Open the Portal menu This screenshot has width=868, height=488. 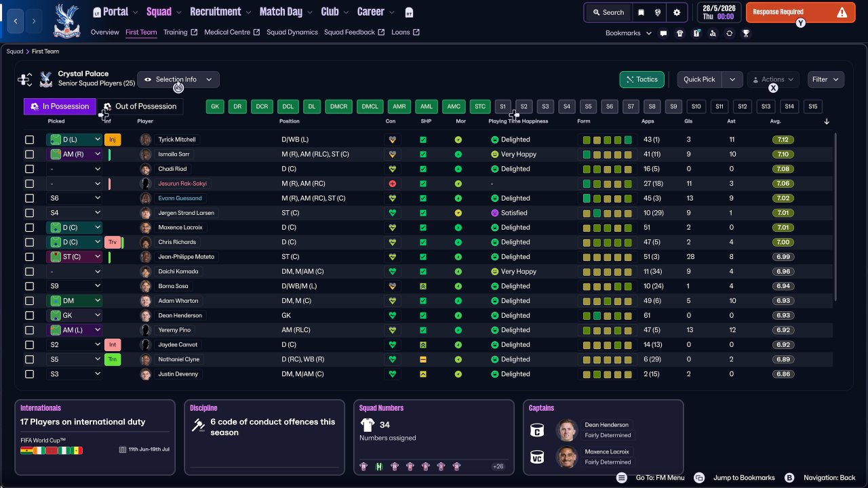tap(115, 12)
